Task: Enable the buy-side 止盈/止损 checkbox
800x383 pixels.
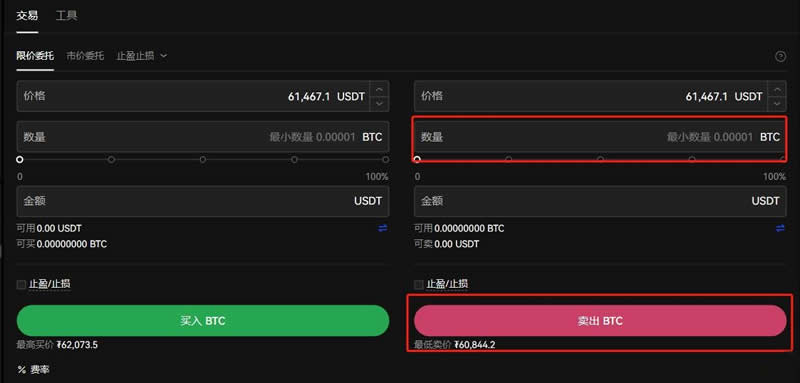Action: (21, 285)
